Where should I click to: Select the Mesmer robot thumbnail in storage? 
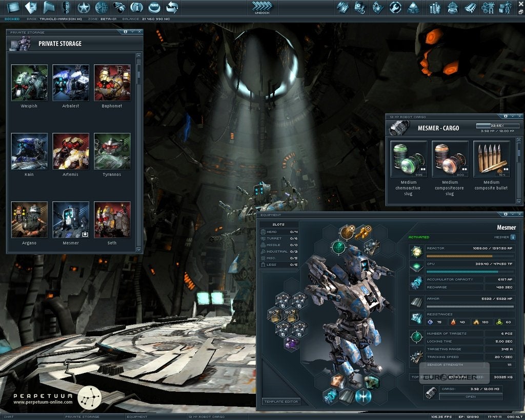pyautogui.click(x=71, y=219)
